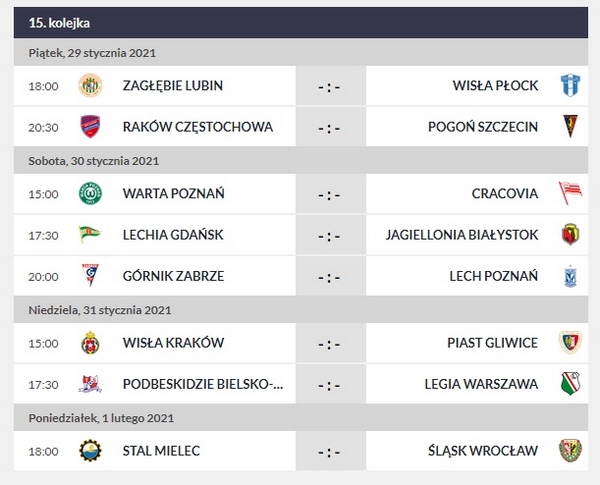Viewport: 600px width, 485px height.
Task: Click the Legia Warszawa club crest
Action: [x=569, y=384]
